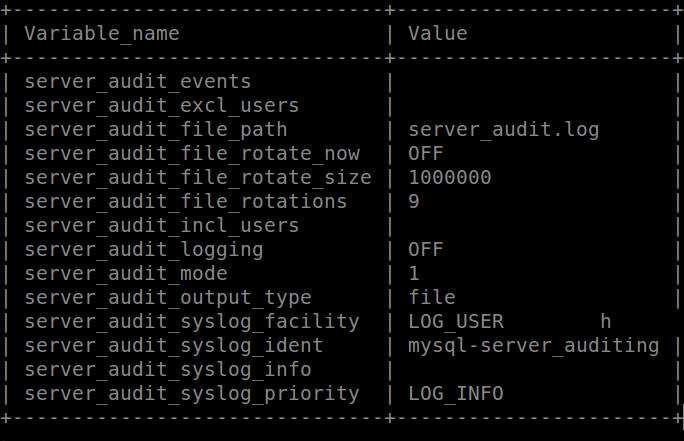This screenshot has height=441, width=684.
Task: Click the server_audit_excl_users row text
Action: point(162,105)
